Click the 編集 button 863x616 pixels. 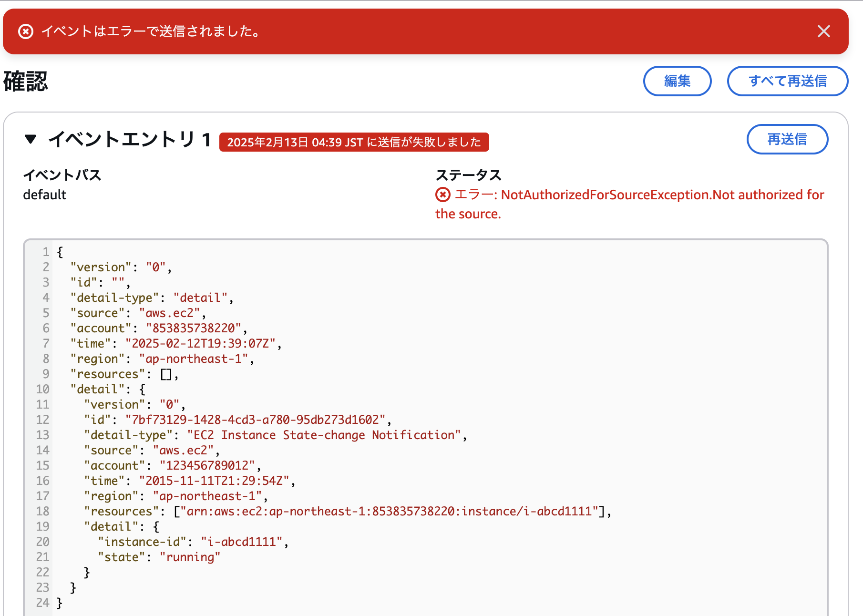click(677, 81)
